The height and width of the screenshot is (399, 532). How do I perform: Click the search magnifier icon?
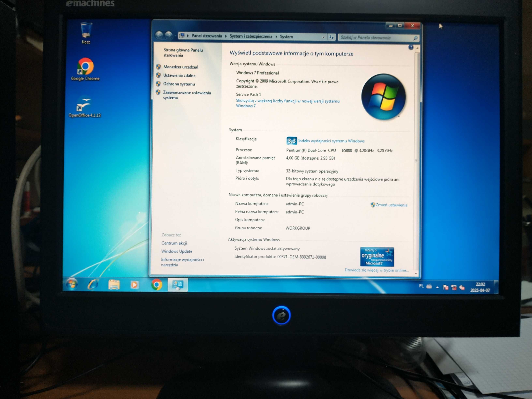[x=415, y=38]
